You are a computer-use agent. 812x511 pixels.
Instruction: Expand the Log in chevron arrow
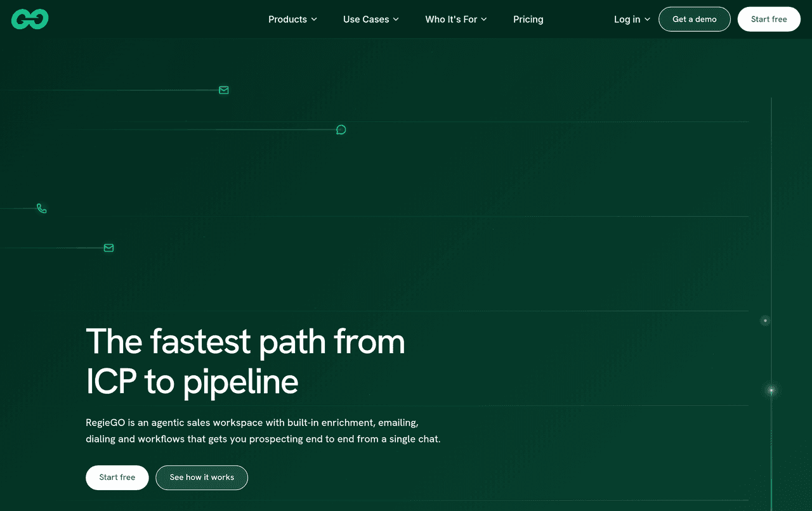(x=647, y=20)
